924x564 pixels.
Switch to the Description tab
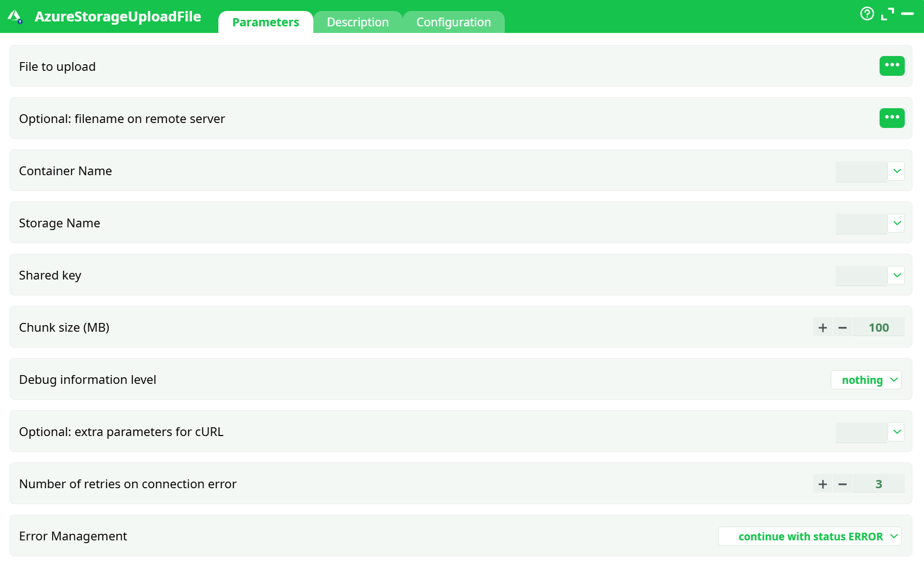[358, 22]
